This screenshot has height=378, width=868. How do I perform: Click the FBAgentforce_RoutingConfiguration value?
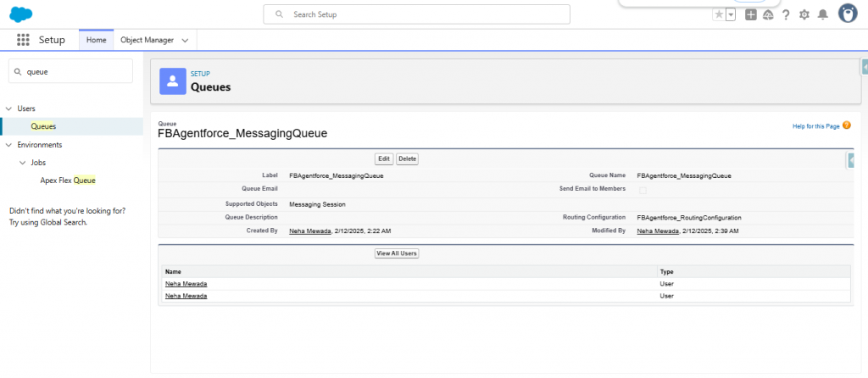pyautogui.click(x=689, y=218)
